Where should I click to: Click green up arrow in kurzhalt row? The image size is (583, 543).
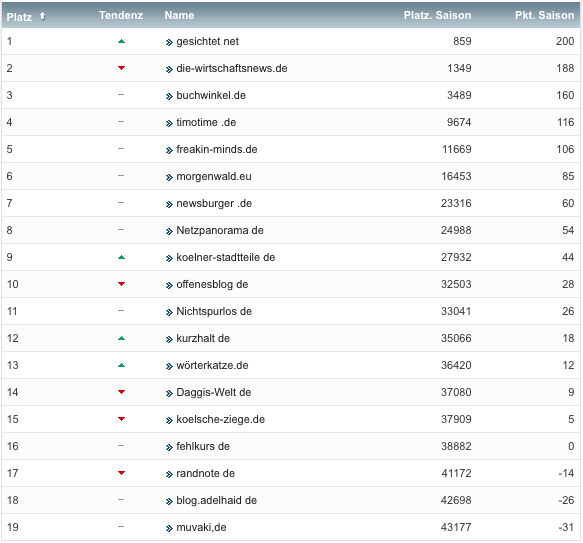pyautogui.click(x=121, y=338)
